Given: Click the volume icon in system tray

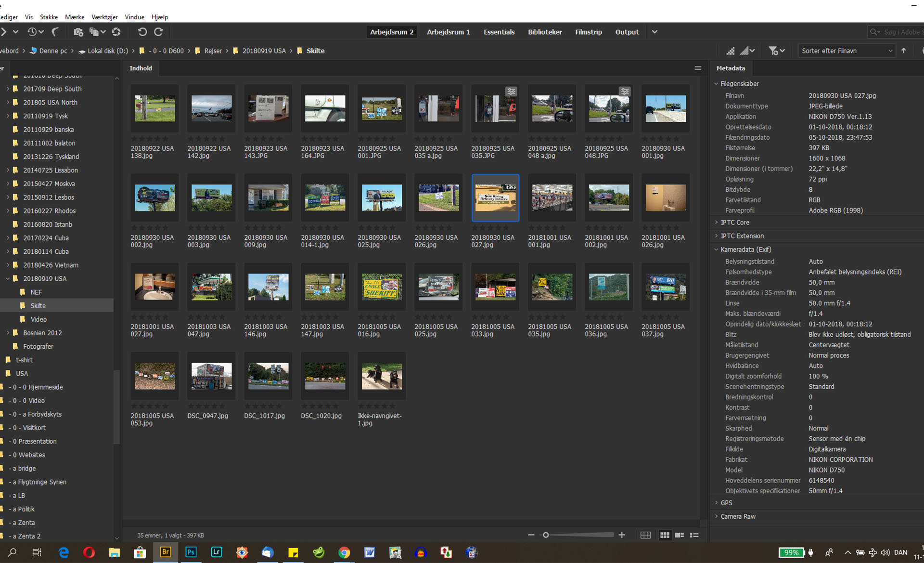Looking at the screenshot, I should (885, 552).
